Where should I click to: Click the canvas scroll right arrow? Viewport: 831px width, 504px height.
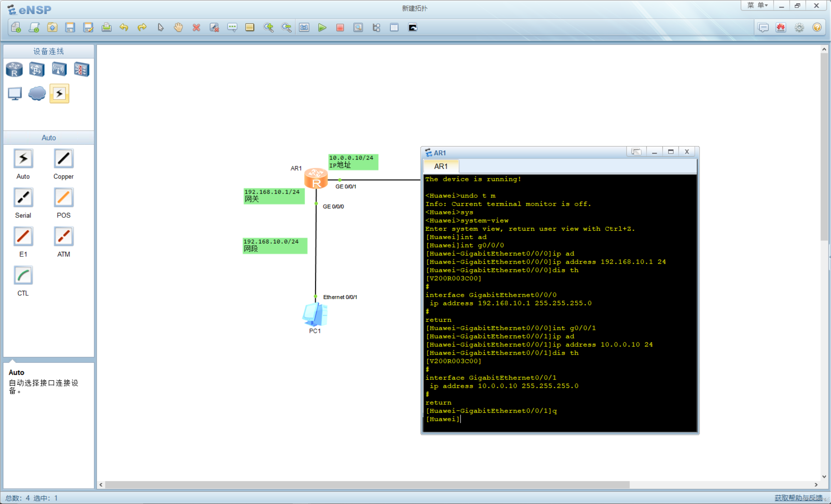(816, 485)
